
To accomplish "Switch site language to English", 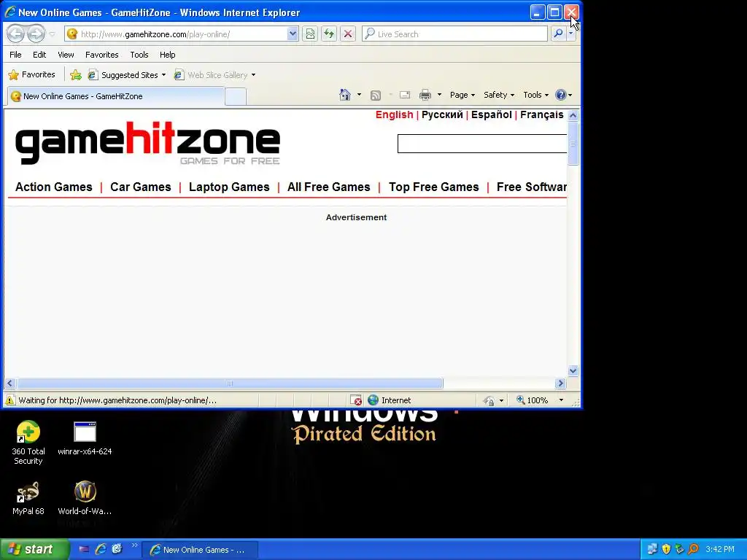I will (394, 114).
